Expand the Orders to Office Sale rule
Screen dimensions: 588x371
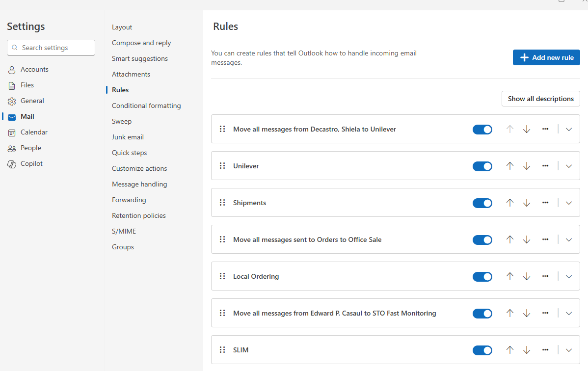569,239
